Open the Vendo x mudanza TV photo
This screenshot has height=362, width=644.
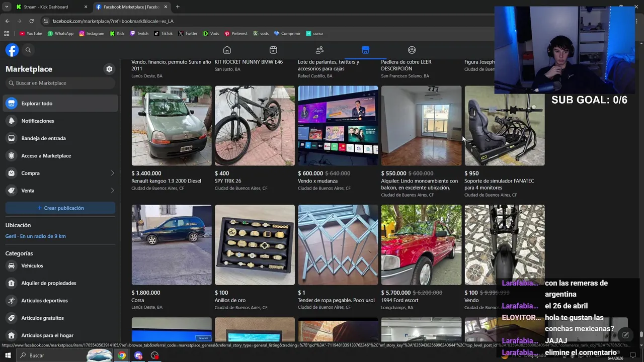click(338, 126)
